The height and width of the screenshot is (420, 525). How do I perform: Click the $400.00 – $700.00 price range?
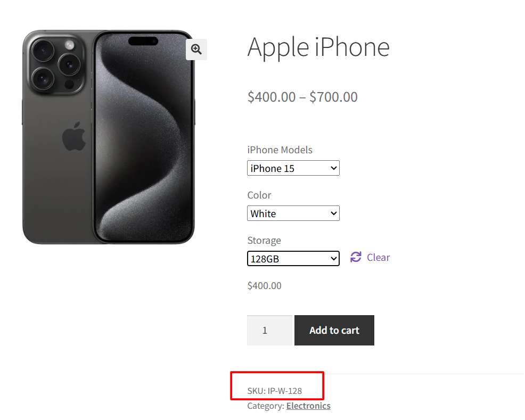[x=302, y=97]
